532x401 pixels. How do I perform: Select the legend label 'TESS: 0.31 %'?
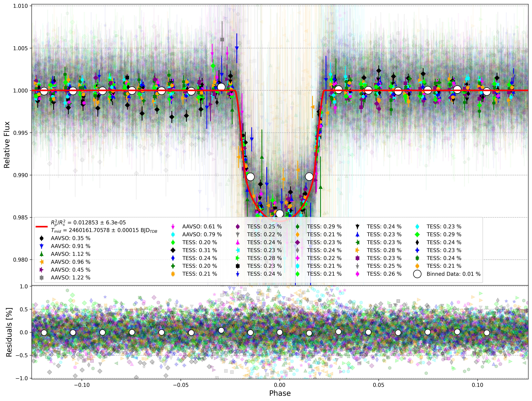(x=200, y=250)
